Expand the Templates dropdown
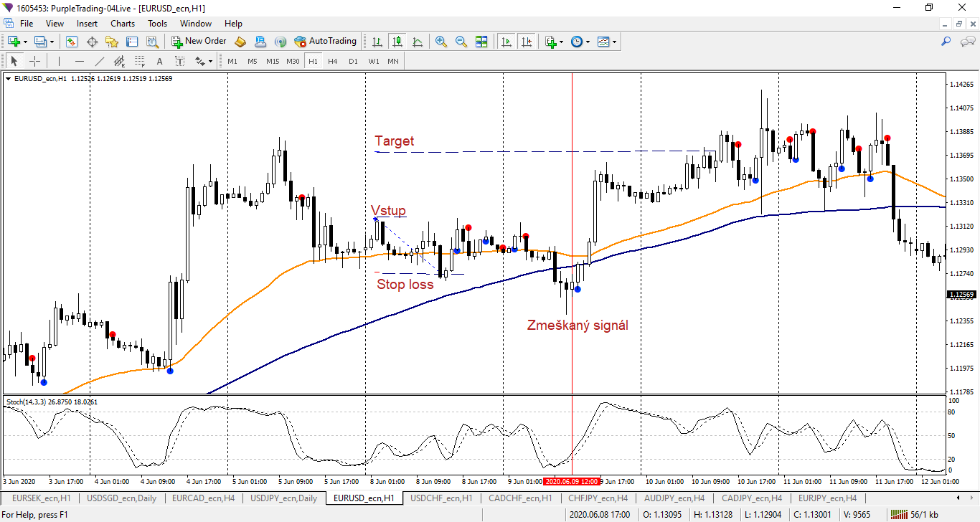The width and height of the screenshot is (980, 522). click(x=614, y=42)
